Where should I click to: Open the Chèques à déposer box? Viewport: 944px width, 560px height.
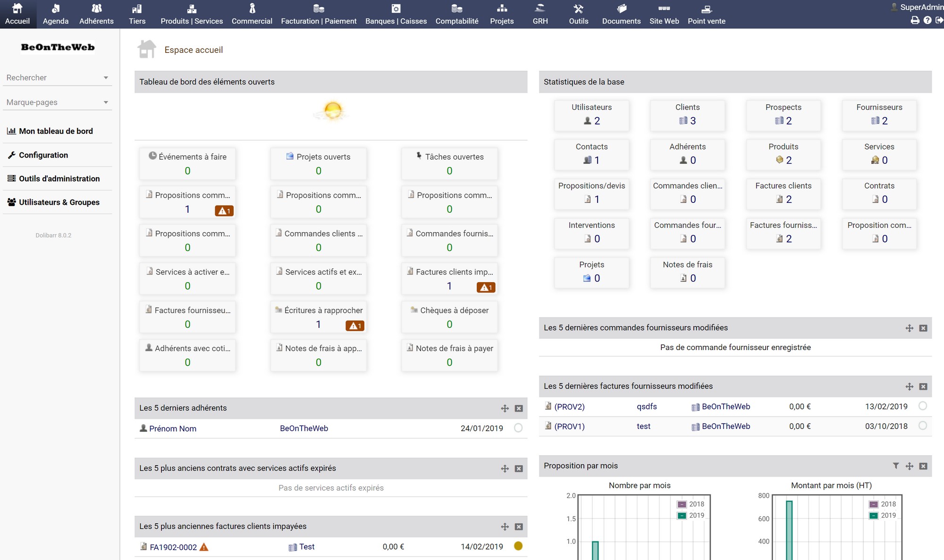(x=449, y=317)
